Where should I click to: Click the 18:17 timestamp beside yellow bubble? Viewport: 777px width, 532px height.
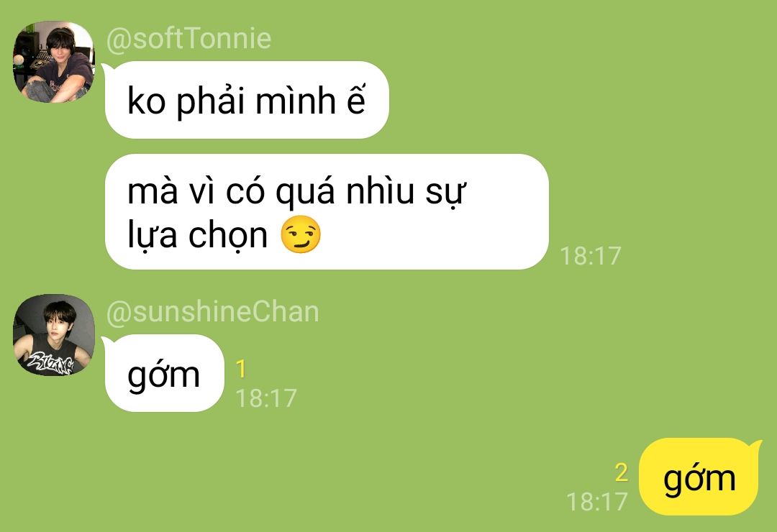click(597, 501)
